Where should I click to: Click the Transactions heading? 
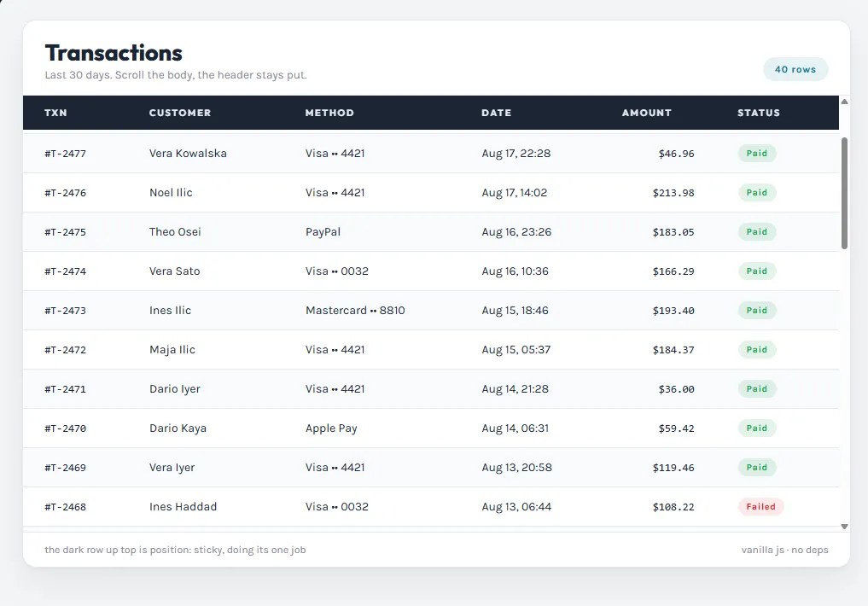point(114,53)
